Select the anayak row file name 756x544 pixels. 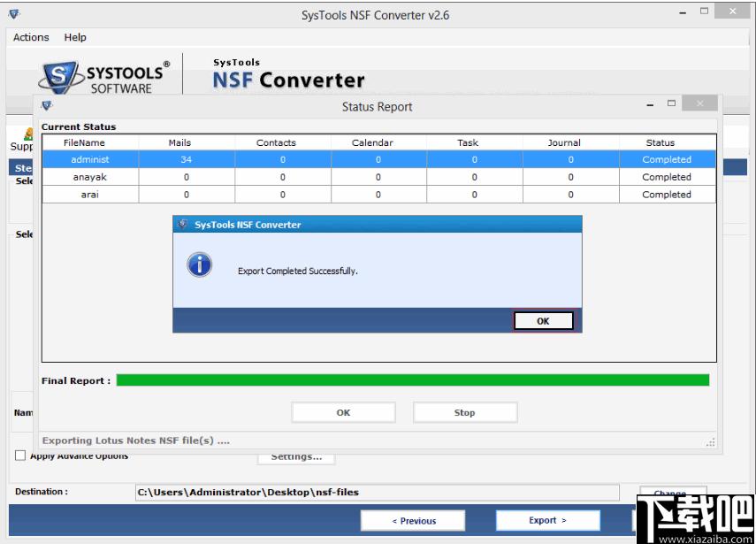click(90, 177)
